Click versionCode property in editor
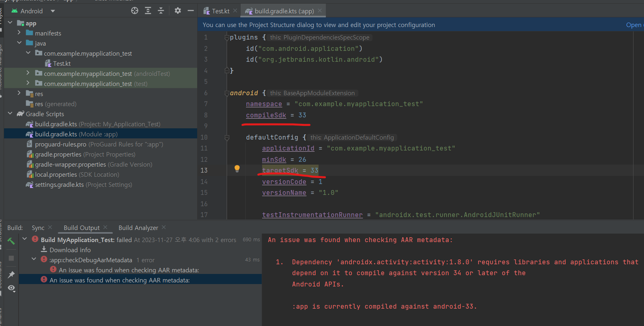The height and width of the screenshot is (326, 644). (x=284, y=182)
